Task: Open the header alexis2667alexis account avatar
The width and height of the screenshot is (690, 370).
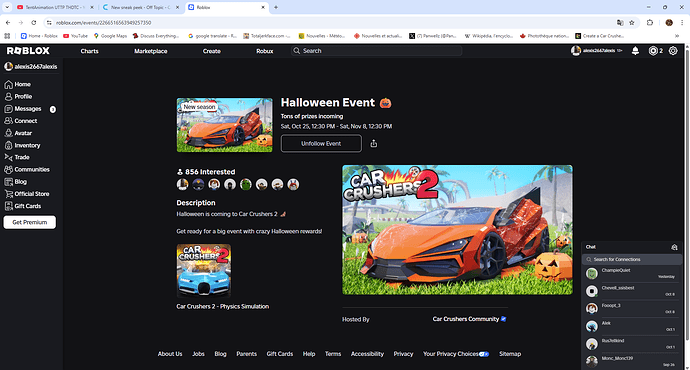Action: click(x=576, y=51)
